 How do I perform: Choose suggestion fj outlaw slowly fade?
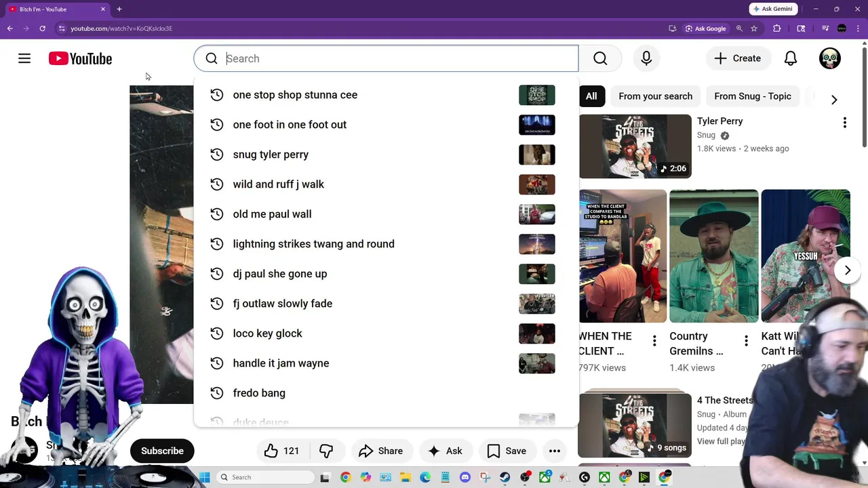386,304
